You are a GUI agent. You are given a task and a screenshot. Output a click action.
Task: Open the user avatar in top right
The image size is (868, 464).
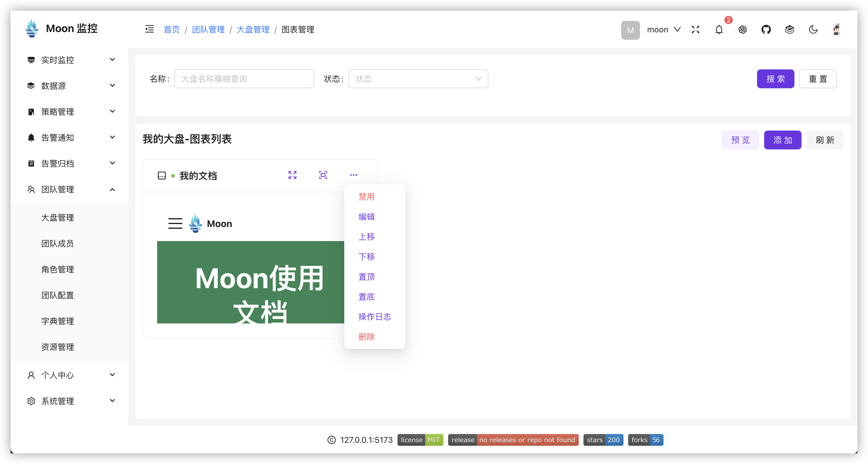click(x=836, y=30)
